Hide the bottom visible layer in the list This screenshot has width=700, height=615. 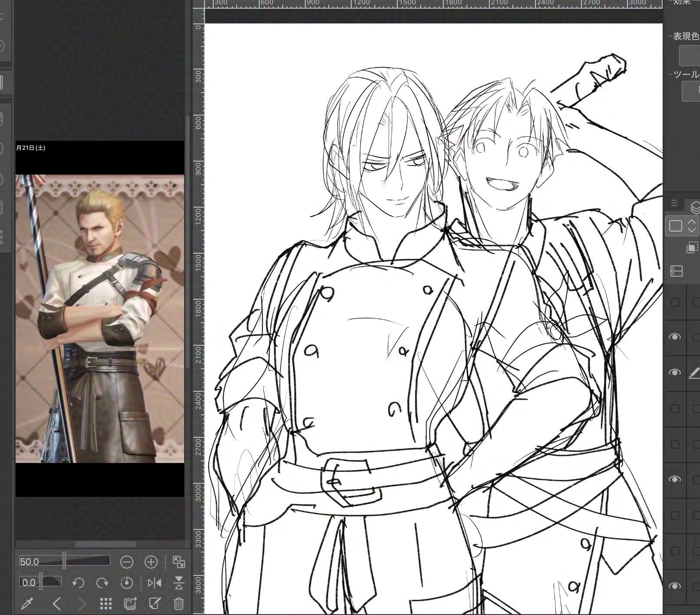[674, 586]
